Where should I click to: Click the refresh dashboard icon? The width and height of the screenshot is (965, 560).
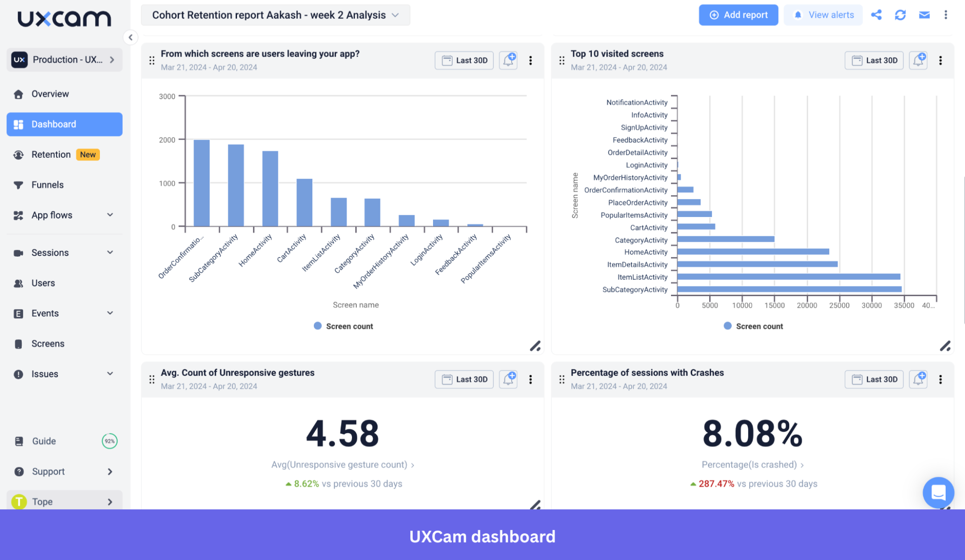[900, 14]
